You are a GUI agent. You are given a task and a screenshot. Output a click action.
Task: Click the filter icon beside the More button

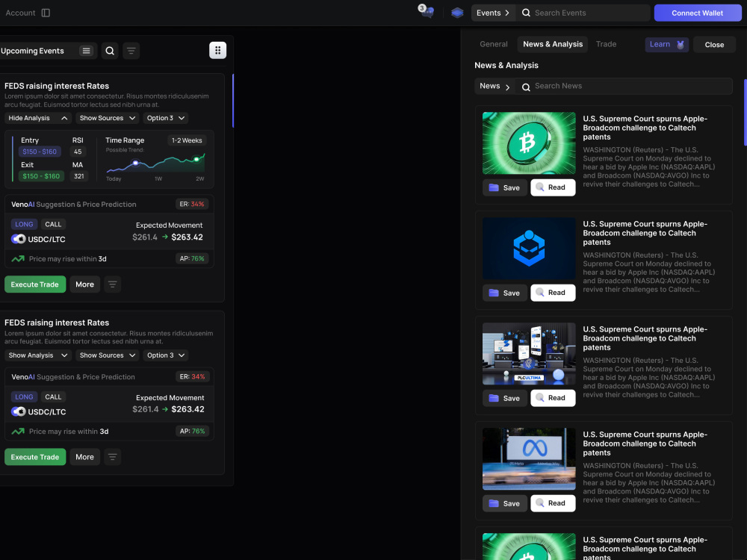point(112,284)
